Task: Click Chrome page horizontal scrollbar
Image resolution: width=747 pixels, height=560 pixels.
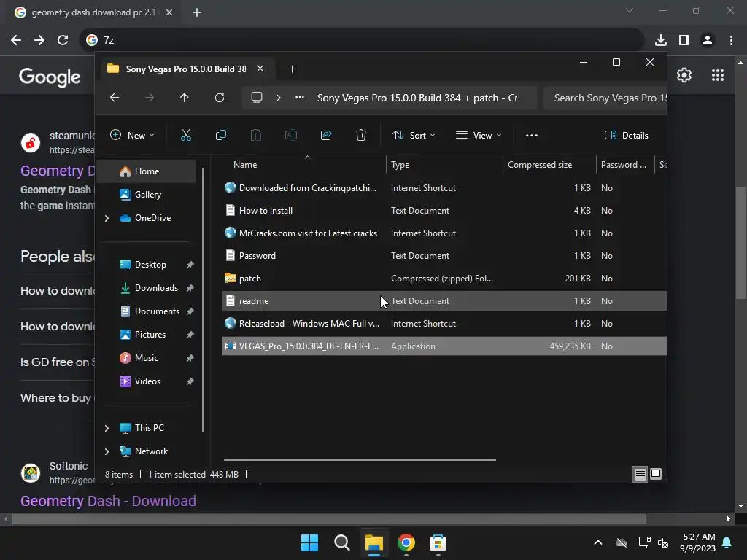Action: (329, 518)
